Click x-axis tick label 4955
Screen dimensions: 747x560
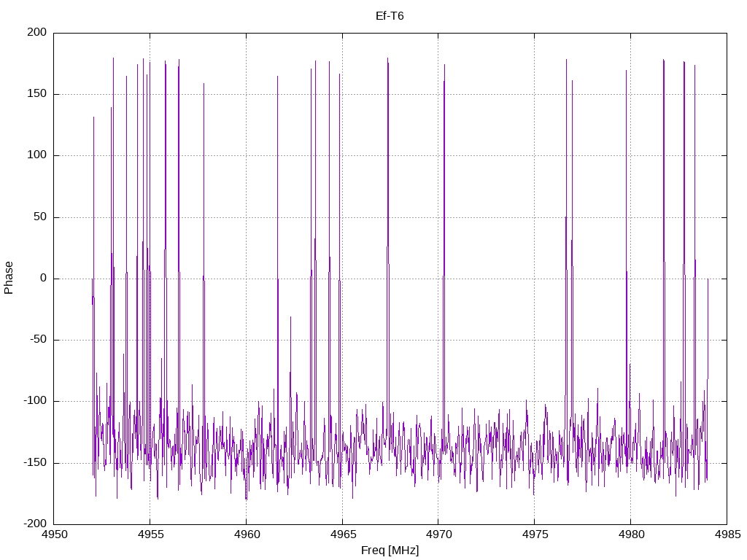point(150,534)
